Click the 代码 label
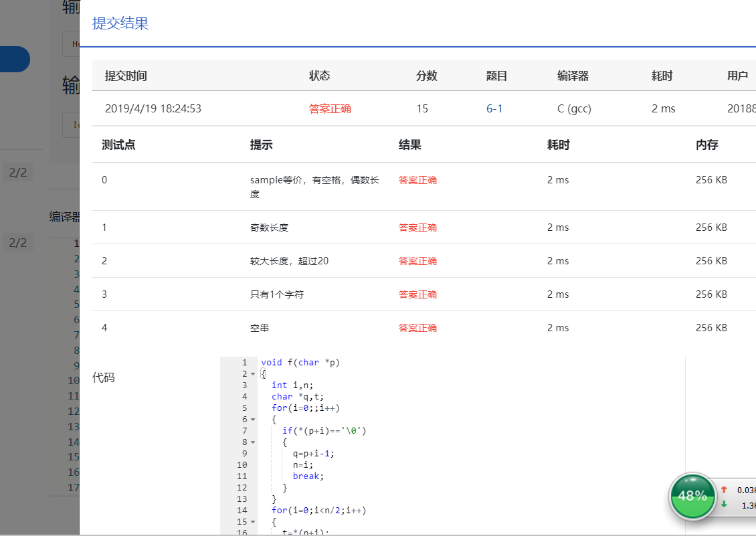The width and height of the screenshot is (756, 536). 103,377
